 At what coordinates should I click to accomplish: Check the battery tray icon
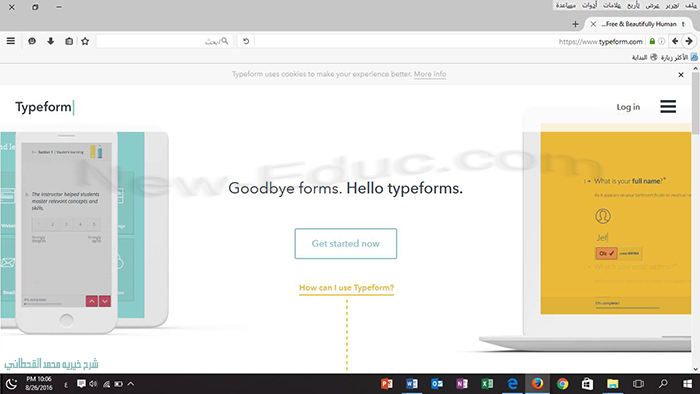tap(118, 384)
